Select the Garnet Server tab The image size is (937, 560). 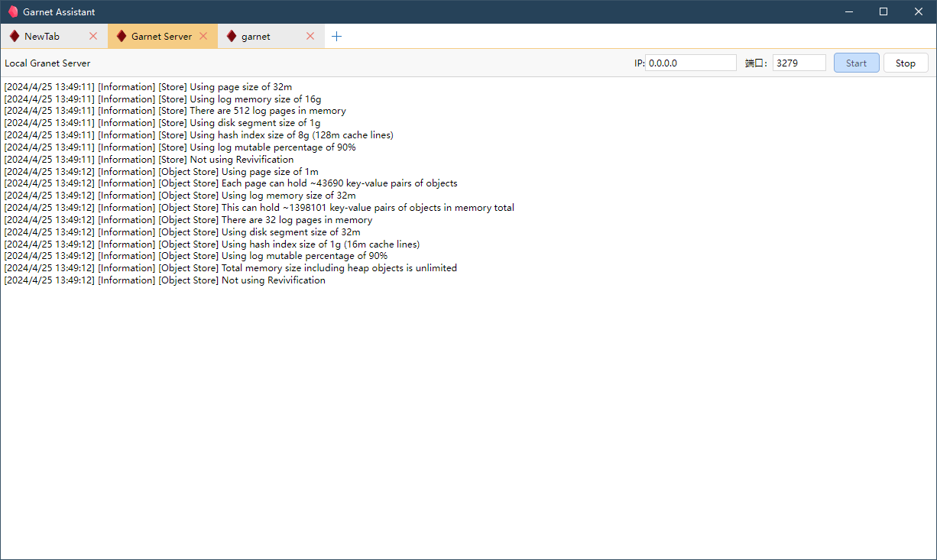161,36
